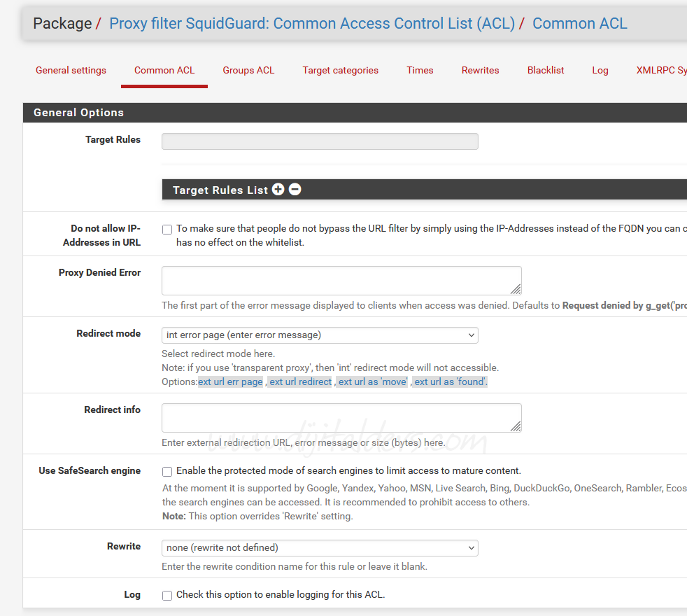
Task: Click the Proxy filter SquidGuard breadcrumb link
Action: (312, 24)
